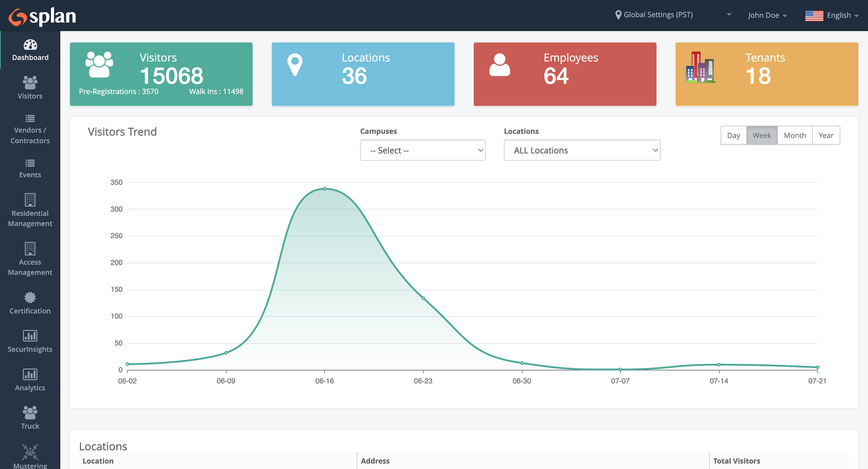Open the Campuses select dropdown
Image resolution: width=868 pixels, height=469 pixels.
tap(423, 150)
